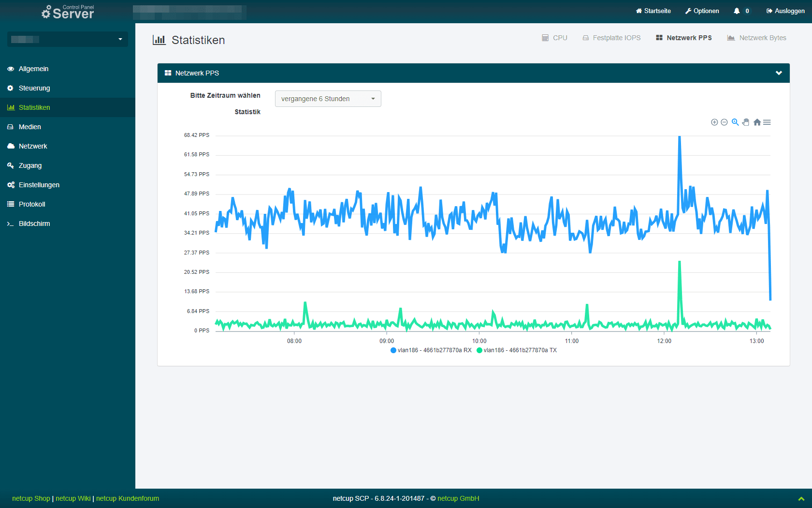The height and width of the screenshot is (508, 812).
Task: Click the chart zoom-out minus icon
Action: pyautogui.click(x=724, y=122)
